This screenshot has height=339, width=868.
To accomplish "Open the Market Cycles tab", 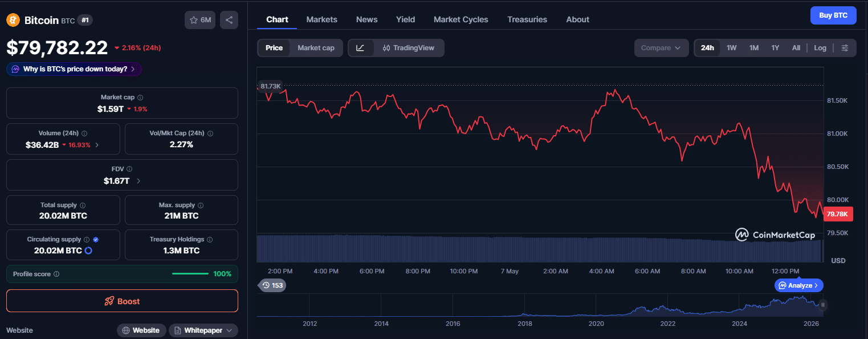I will (461, 19).
